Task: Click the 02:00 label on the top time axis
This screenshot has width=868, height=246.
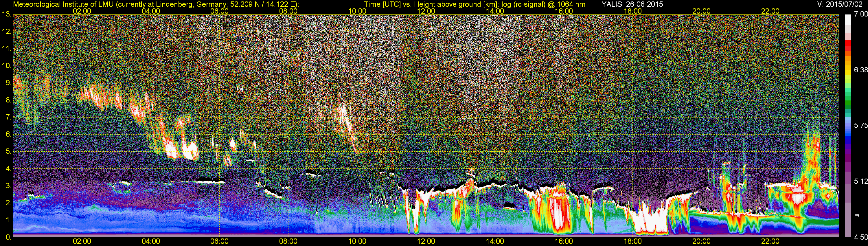Action: (x=82, y=11)
